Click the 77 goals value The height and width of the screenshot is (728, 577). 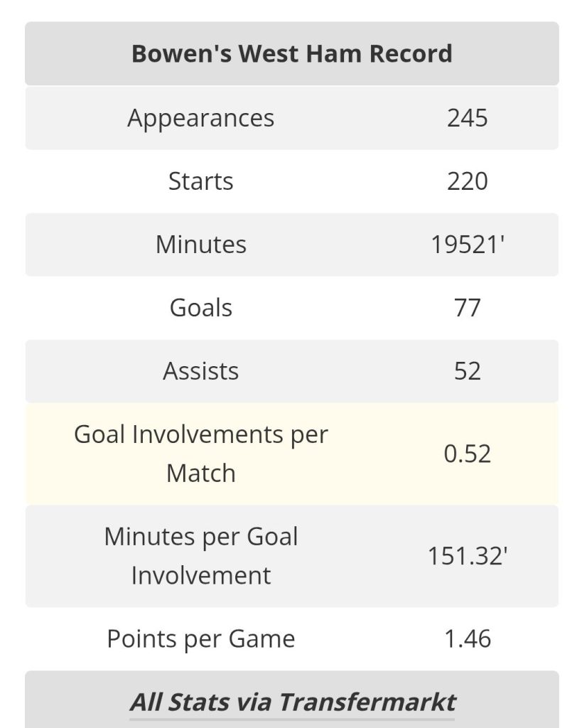pos(468,308)
